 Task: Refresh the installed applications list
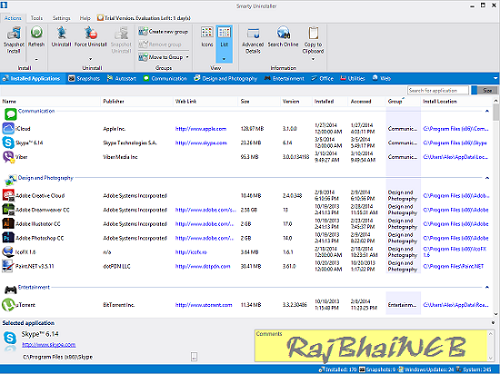coord(36,33)
